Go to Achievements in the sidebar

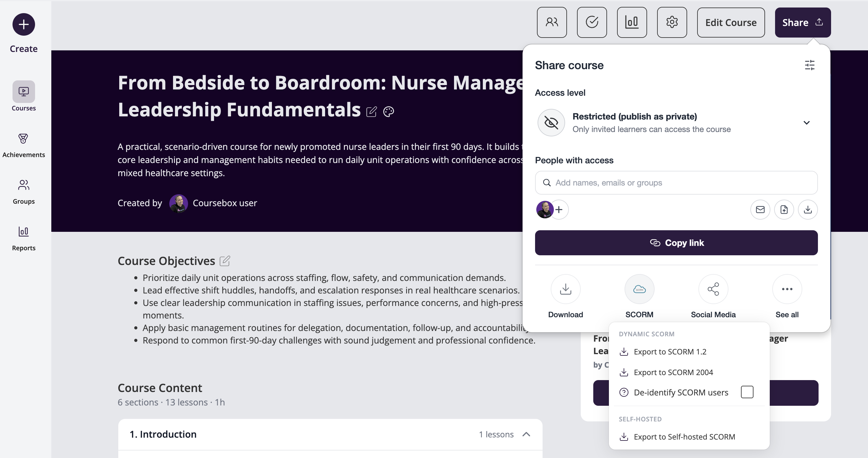tap(23, 145)
